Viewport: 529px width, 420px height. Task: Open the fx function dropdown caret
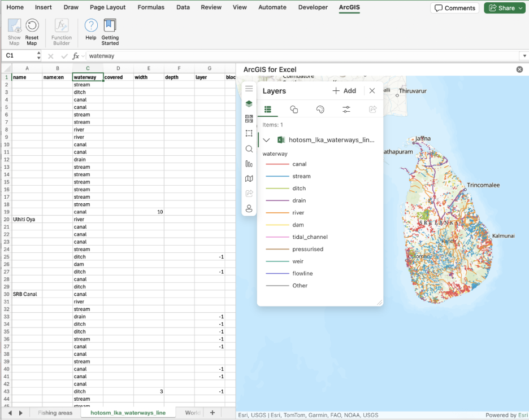(83, 56)
